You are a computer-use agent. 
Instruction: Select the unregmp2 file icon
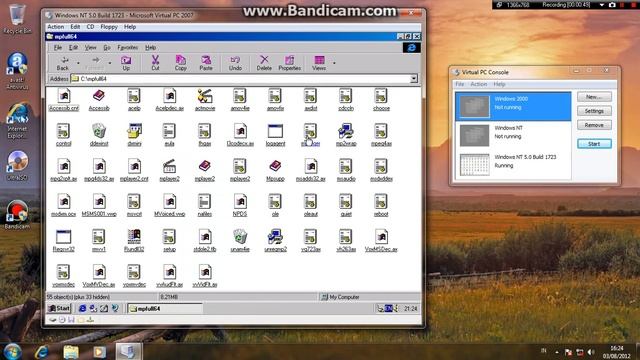pos(275,240)
